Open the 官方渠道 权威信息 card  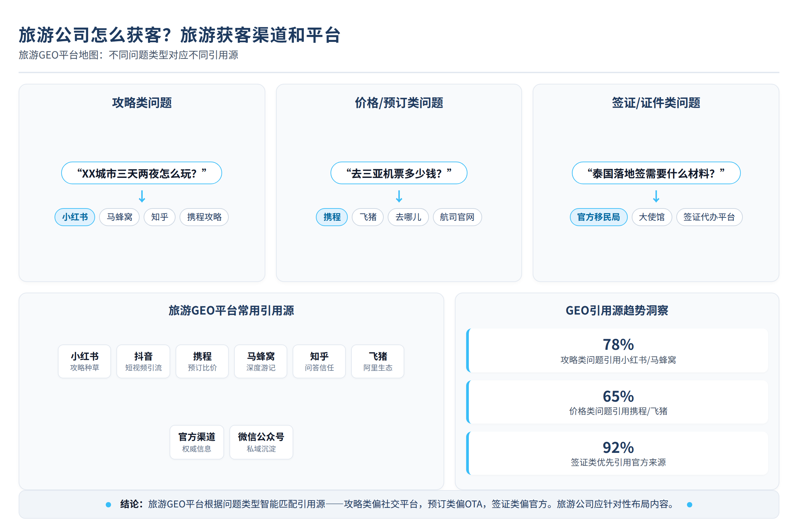pos(197,442)
